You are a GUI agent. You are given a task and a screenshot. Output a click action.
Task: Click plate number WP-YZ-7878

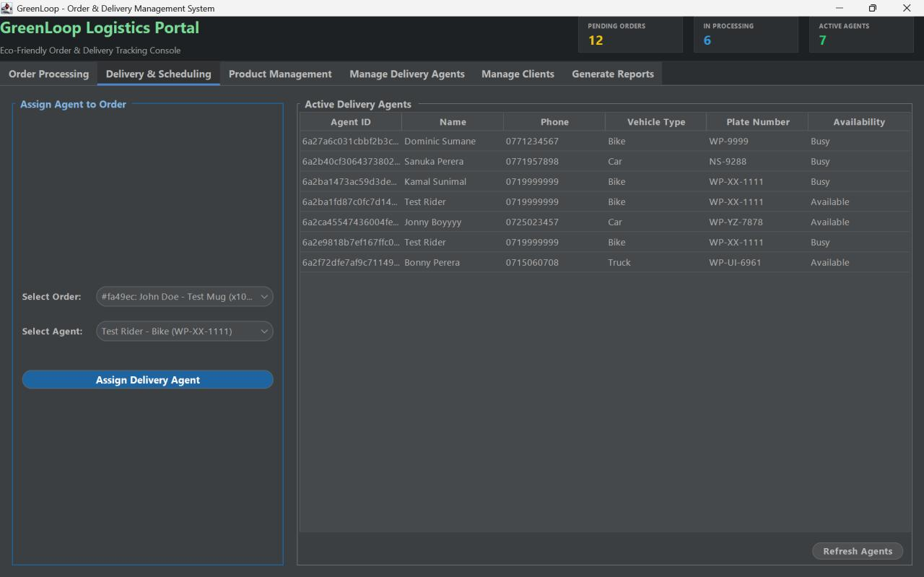[x=736, y=222]
